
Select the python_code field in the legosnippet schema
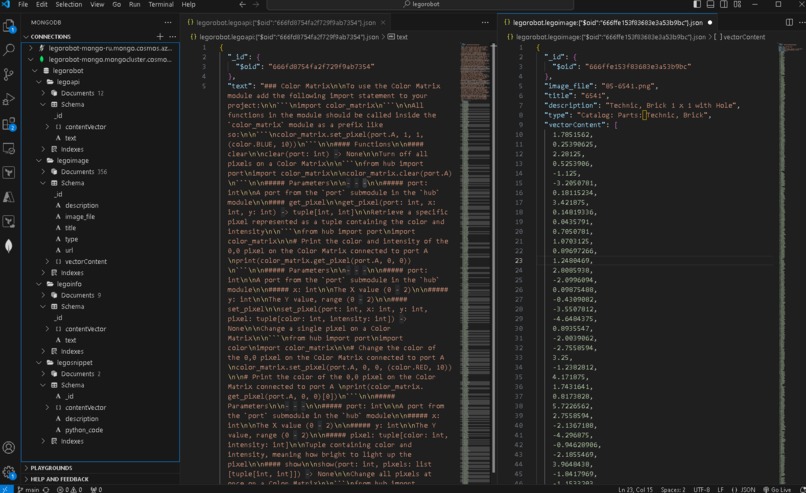click(84, 430)
